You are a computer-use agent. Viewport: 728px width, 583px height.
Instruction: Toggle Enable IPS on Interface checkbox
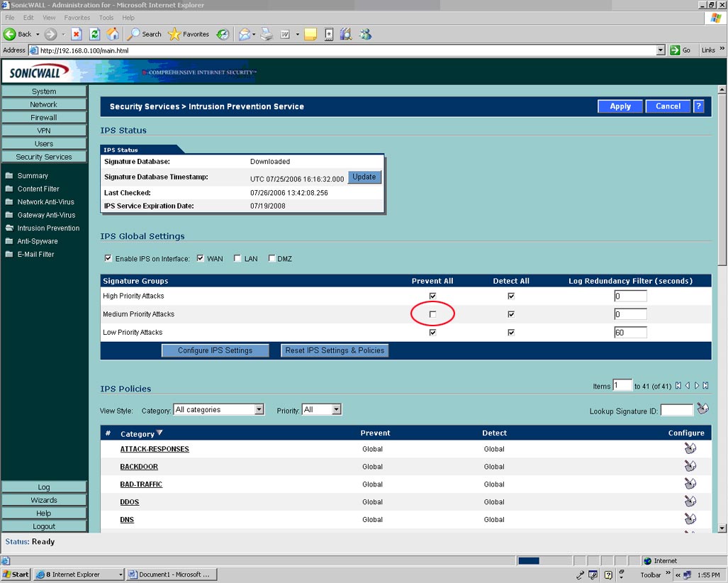(x=108, y=258)
